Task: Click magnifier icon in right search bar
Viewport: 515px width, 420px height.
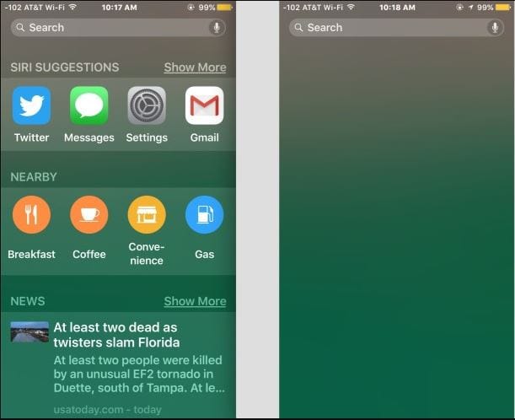Action: (x=298, y=28)
